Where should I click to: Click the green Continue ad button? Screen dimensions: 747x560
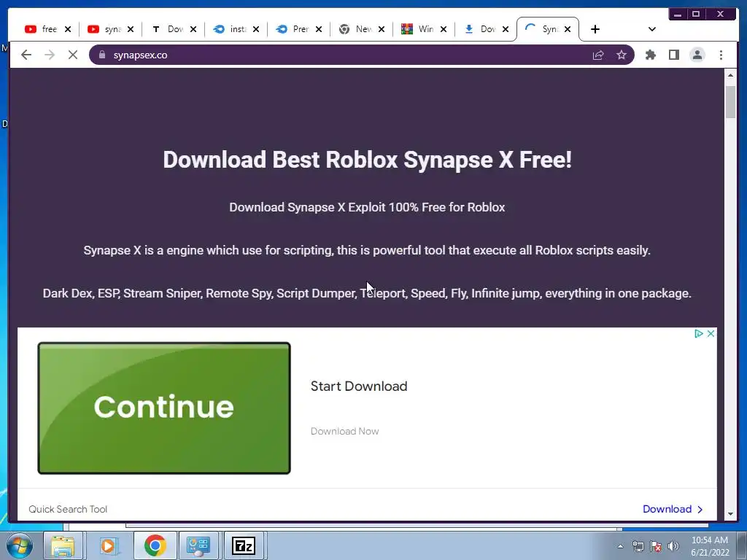164,408
